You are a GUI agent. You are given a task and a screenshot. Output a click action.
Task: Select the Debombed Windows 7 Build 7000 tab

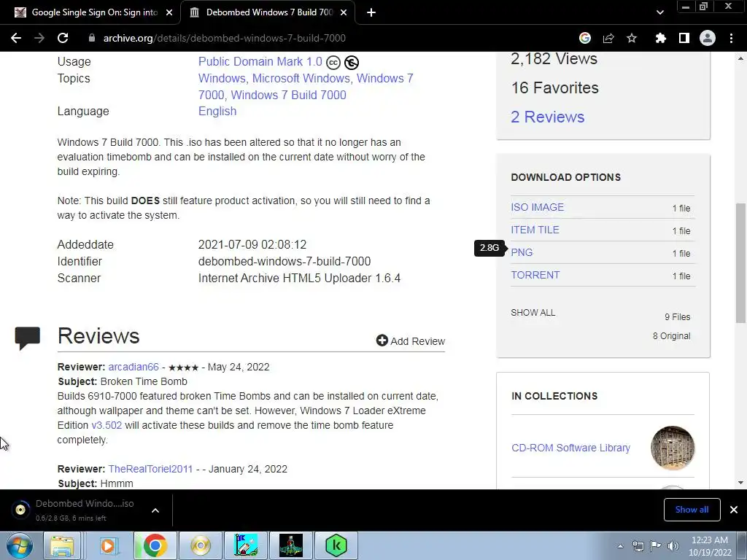(x=267, y=13)
